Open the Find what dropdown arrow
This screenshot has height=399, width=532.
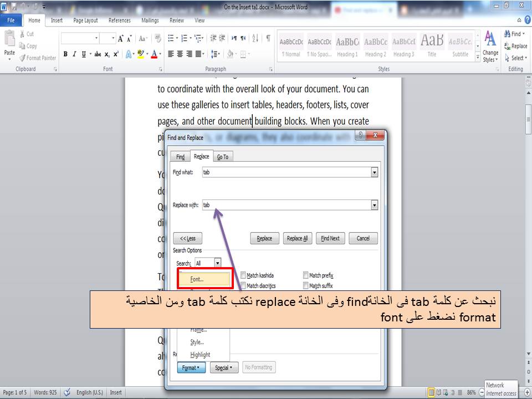tap(374, 172)
